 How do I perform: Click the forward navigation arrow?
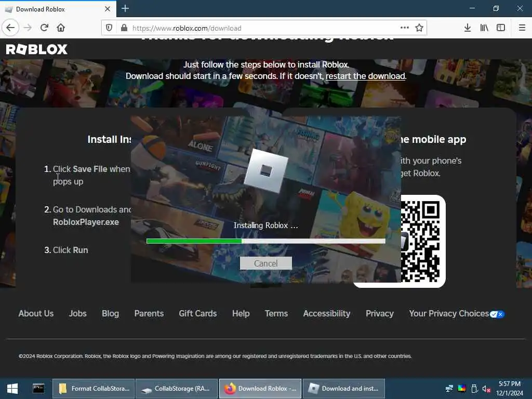[28, 28]
